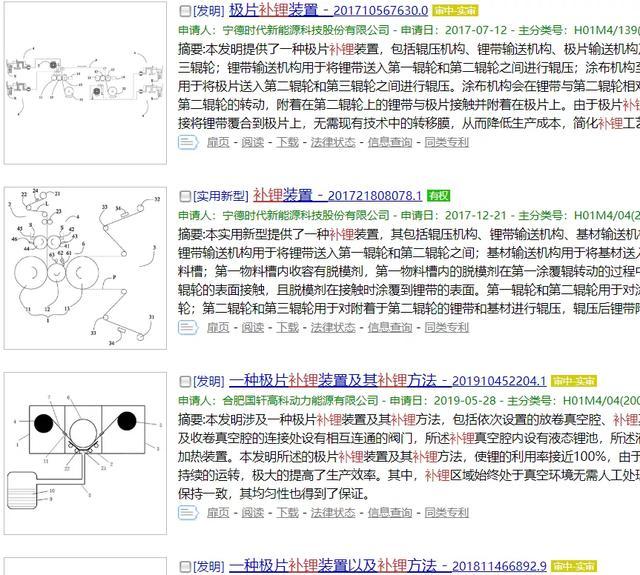Open 同类专利 for patent 201721808078.1
640x575 pixels.
coord(447,327)
